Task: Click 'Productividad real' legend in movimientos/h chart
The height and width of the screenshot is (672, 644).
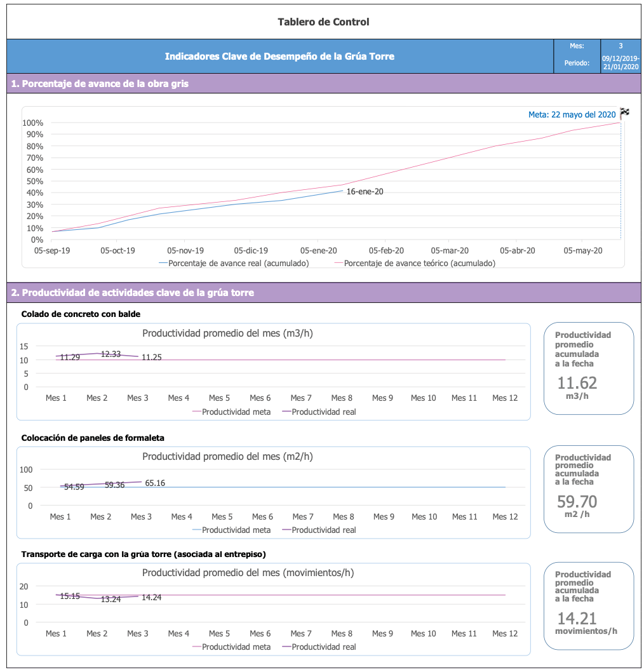Action: click(x=323, y=647)
